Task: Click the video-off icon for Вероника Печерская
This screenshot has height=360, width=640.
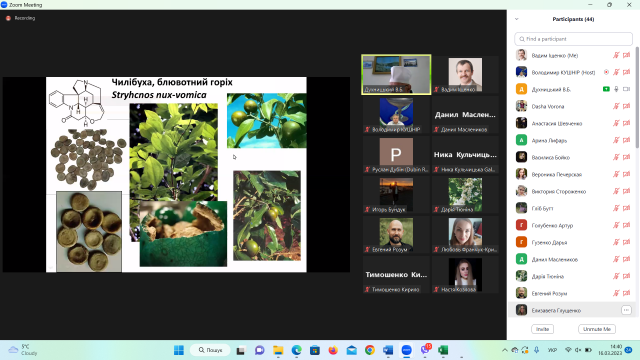Action: pos(627,174)
